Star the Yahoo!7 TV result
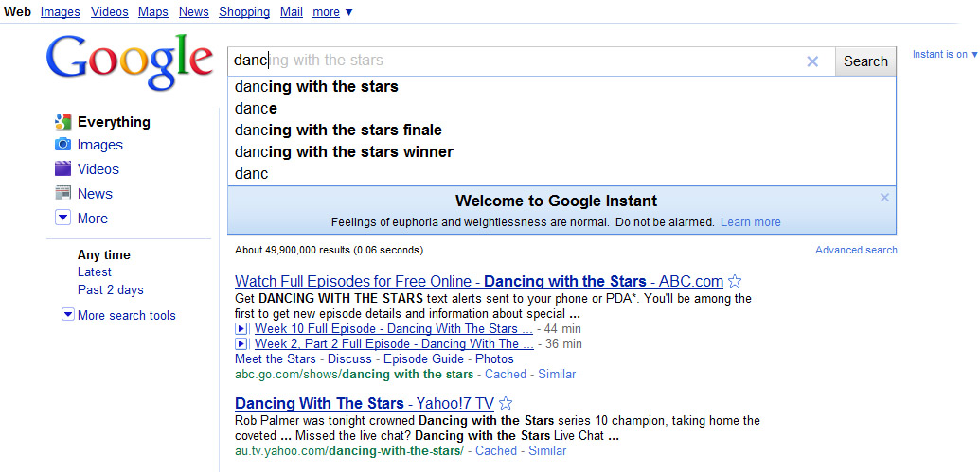 tap(506, 403)
